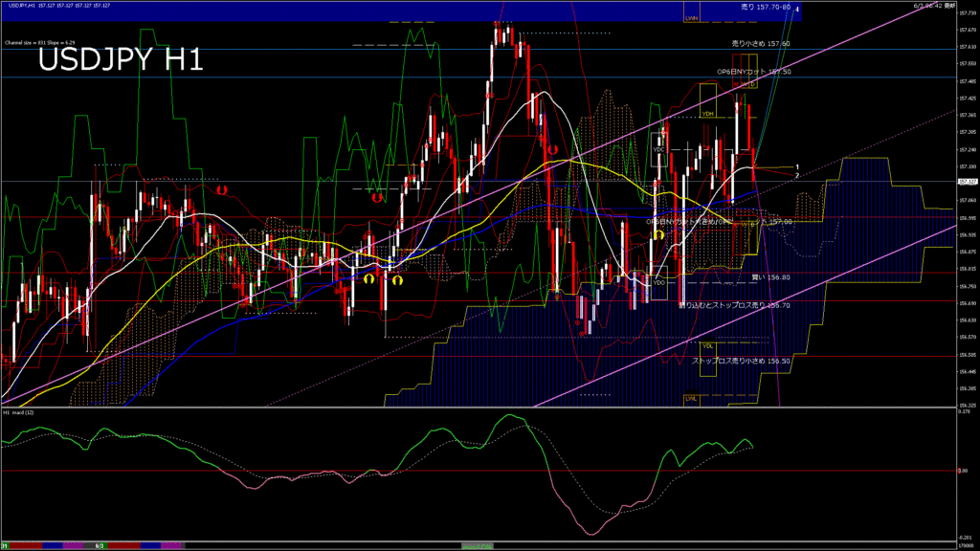Click the USDJPY H1 chart title
The width and height of the screenshot is (980, 551).
[120, 60]
